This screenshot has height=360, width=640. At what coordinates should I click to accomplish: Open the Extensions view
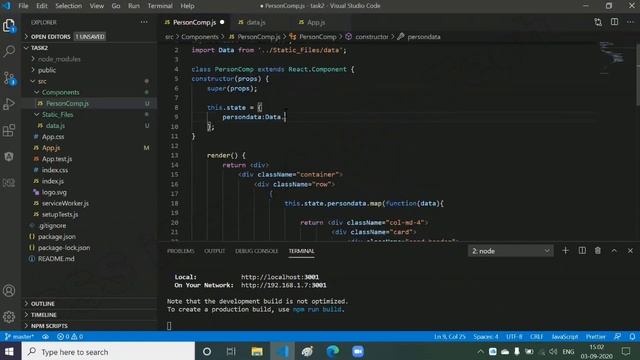coord(9,131)
